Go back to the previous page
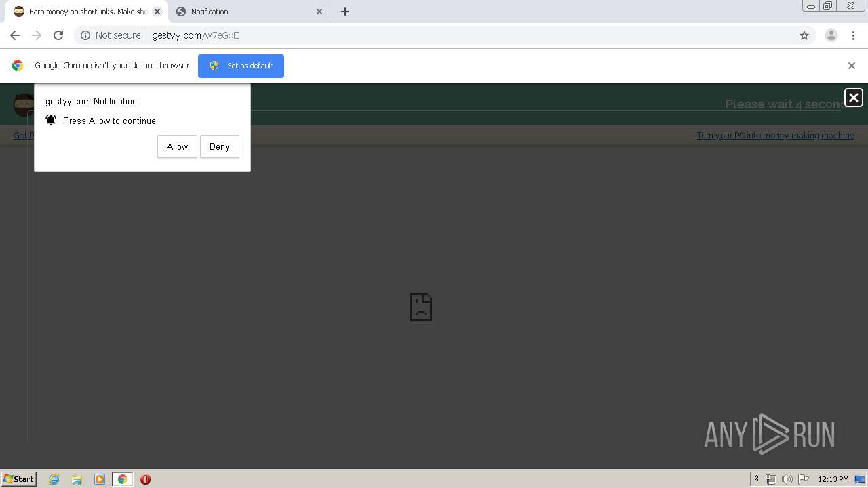The width and height of the screenshot is (868, 488). coord(15,35)
